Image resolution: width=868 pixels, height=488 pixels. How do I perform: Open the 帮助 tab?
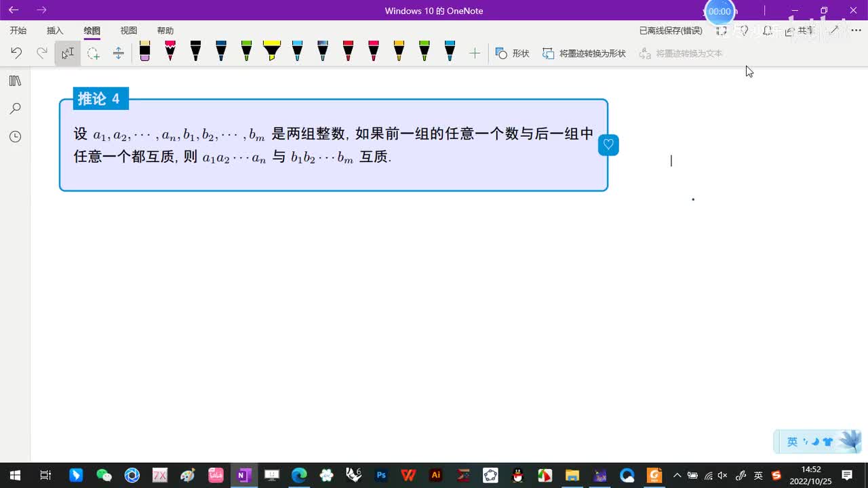coord(165,30)
